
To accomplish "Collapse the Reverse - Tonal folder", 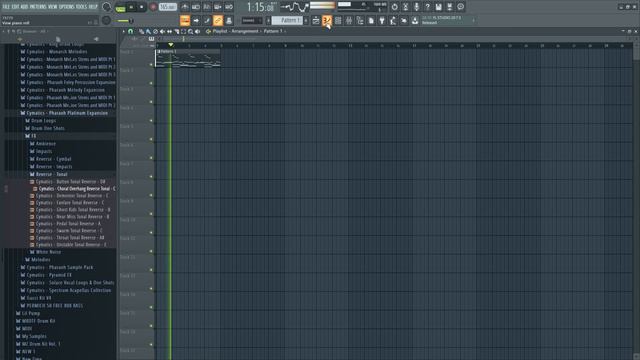I will click(x=49, y=174).
